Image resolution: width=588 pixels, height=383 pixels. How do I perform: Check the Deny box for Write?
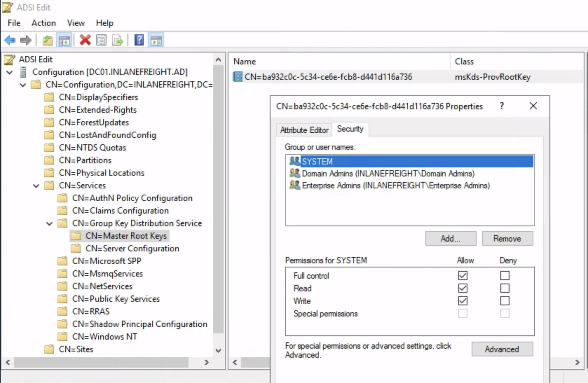click(505, 301)
